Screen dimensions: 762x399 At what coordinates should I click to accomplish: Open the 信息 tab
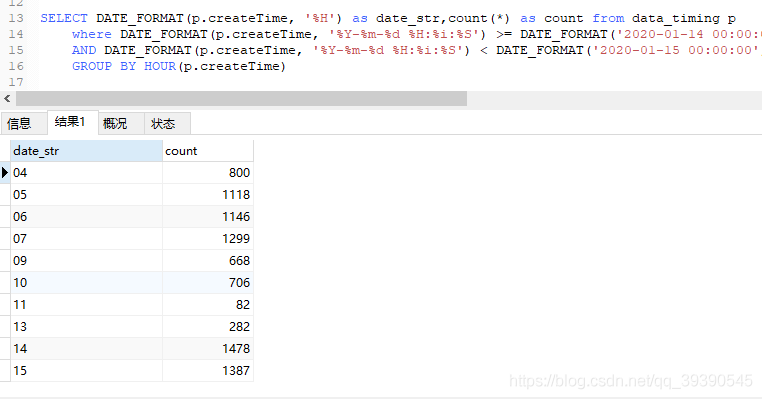[24, 123]
